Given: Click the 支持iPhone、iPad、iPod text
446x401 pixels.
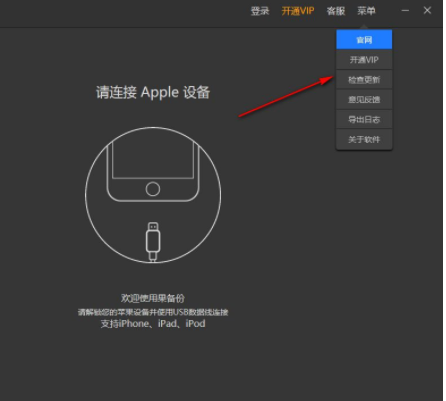Looking at the screenshot, I should click(x=153, y=323).
